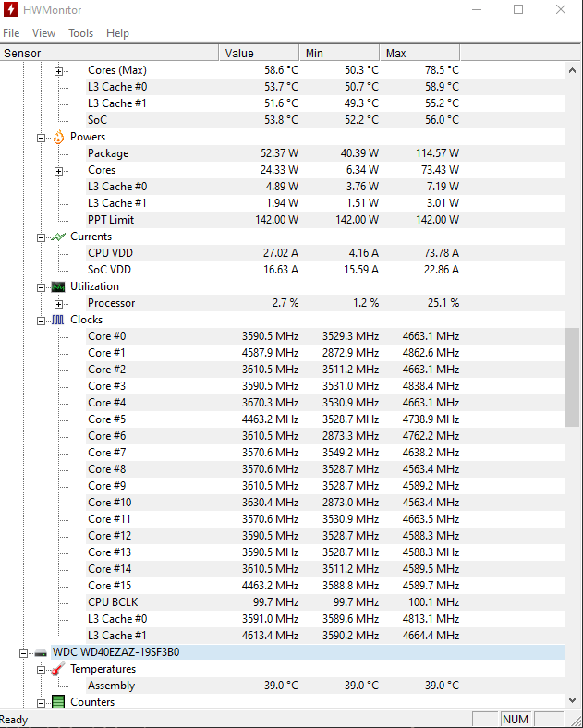
Task: Click the HWMonitor app icon in title bar
Action: tap(11, 9)
